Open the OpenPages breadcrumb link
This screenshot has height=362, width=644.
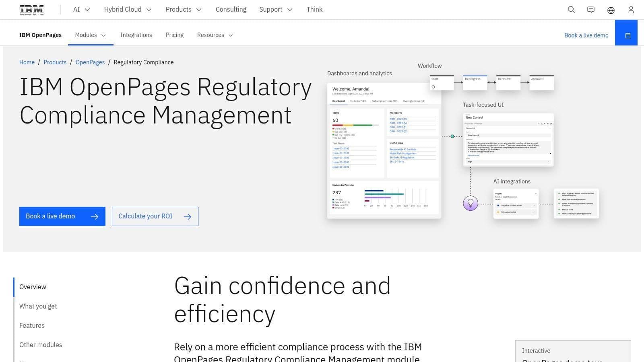[x=90, y=62]
